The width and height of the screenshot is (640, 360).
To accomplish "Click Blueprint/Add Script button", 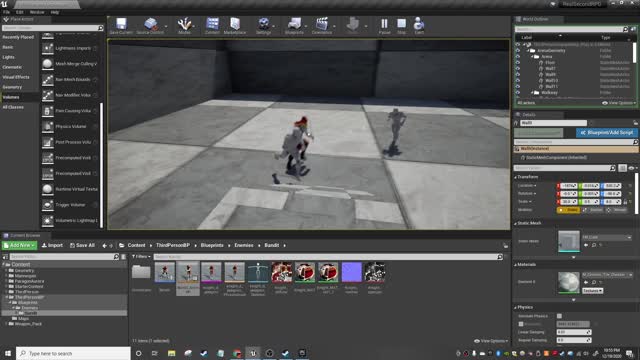I will pos(607,133).
